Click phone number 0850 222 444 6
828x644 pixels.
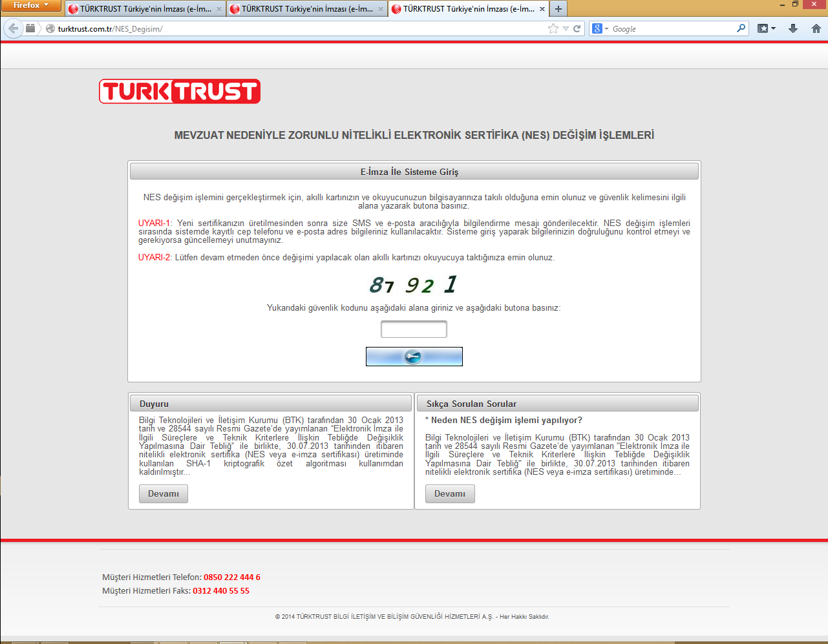pyautogui.click(x=232, y=577)
